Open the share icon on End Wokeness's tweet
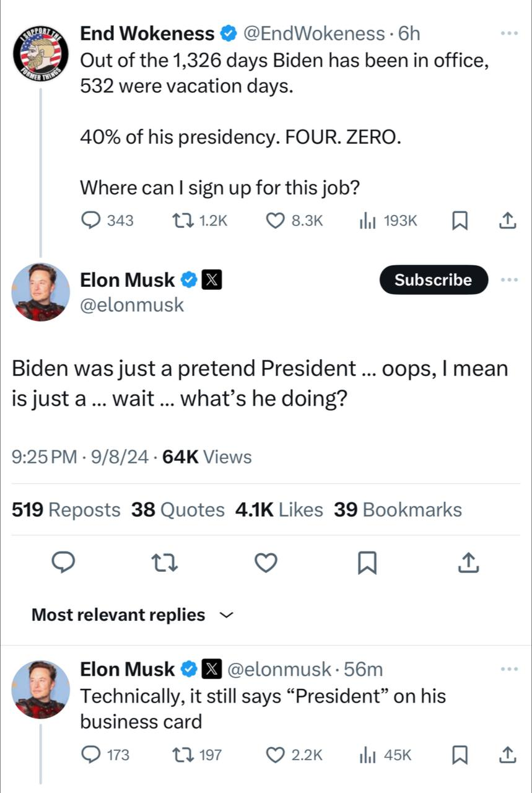The height and width of the screenshot is (793, 532). 508,220
